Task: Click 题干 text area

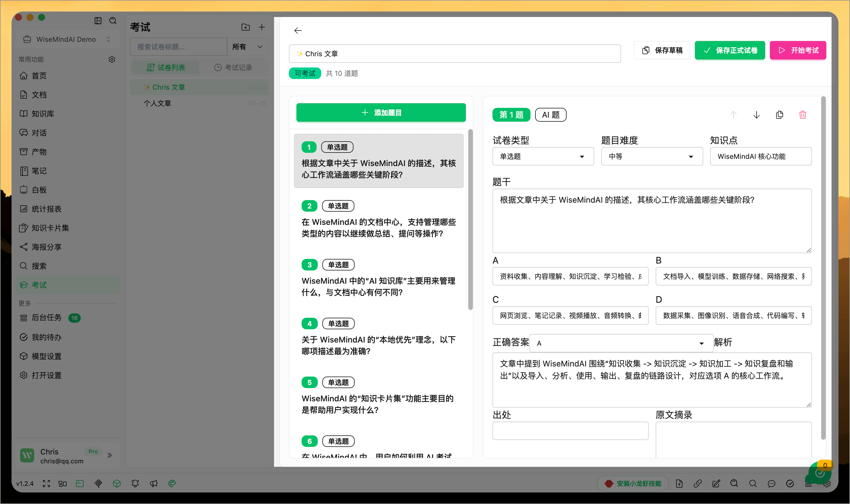Action: click(652, 221)
